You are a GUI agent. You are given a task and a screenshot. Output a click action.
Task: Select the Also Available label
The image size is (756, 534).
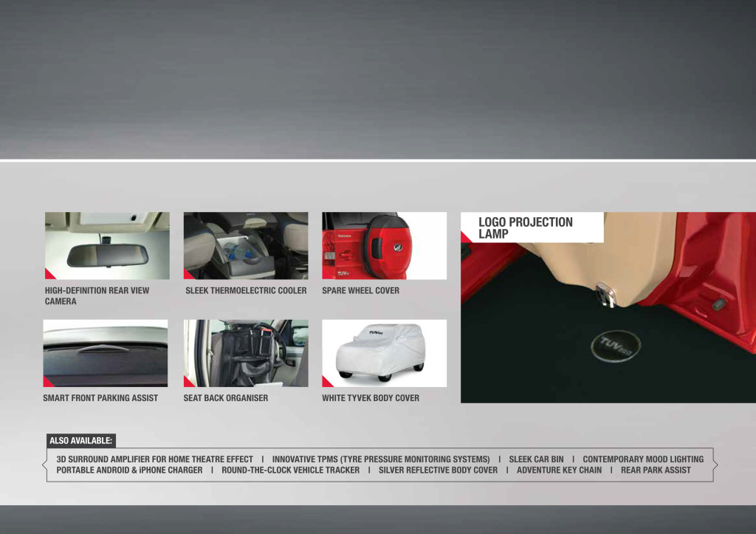point(81,441)
